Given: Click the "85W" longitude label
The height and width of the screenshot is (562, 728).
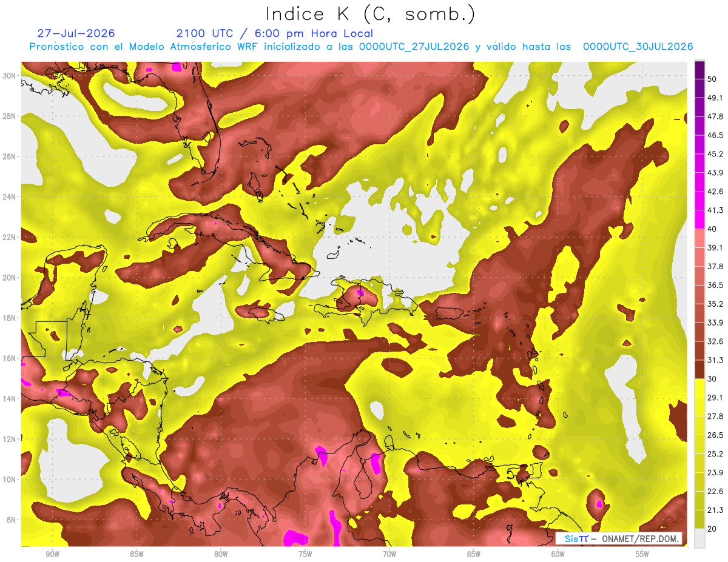Looking at the screenshot, I should 136,555.
